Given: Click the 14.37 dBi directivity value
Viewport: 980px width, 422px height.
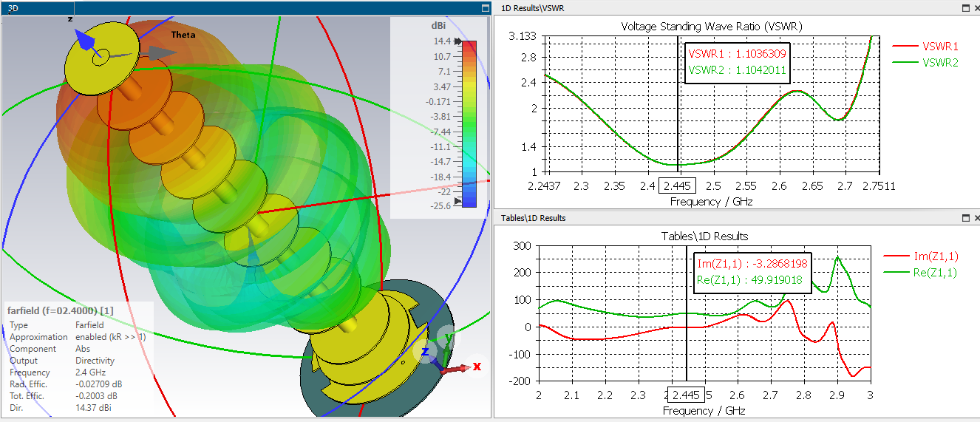Looking at the screenshot, I should pos(95,408).
